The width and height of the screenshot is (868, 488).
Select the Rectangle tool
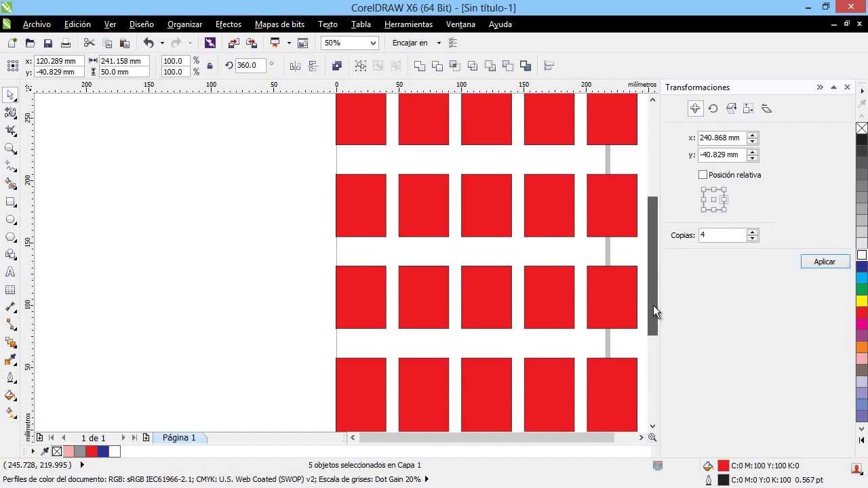[x=10, y=201]
